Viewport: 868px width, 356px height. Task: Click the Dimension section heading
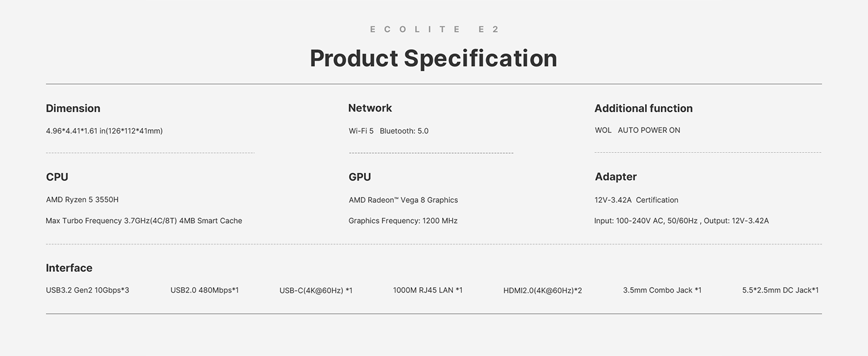tap(73, 108)
